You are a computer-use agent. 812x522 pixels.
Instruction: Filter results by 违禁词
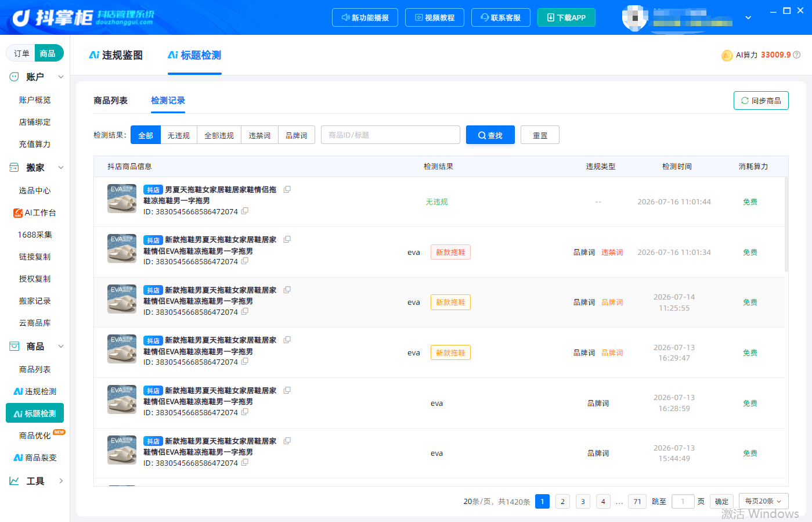click(259, 135)
